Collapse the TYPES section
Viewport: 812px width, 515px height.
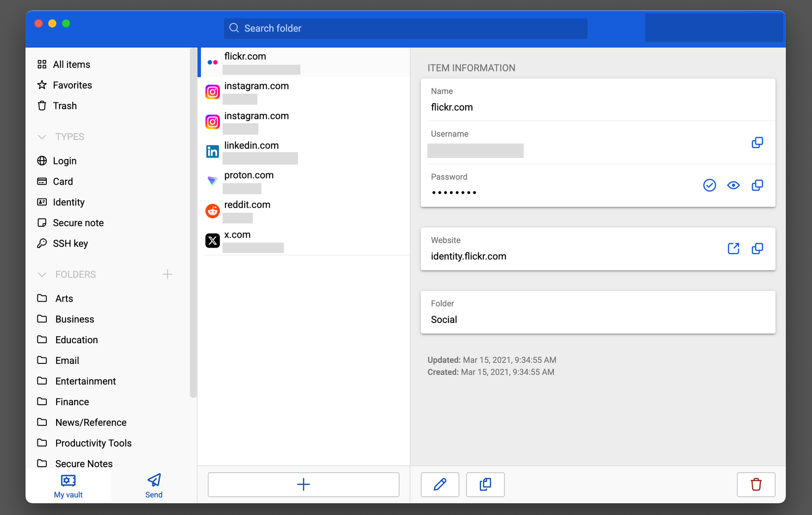click(x=42, y=136)
